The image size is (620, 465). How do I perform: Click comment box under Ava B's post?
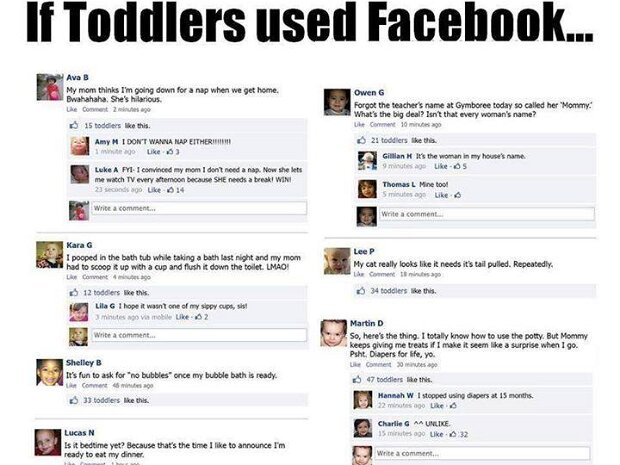[x=199, y=208]
